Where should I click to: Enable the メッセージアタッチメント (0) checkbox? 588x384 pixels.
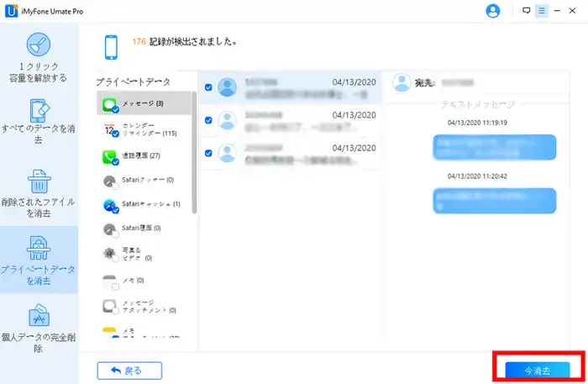point(116,311)
